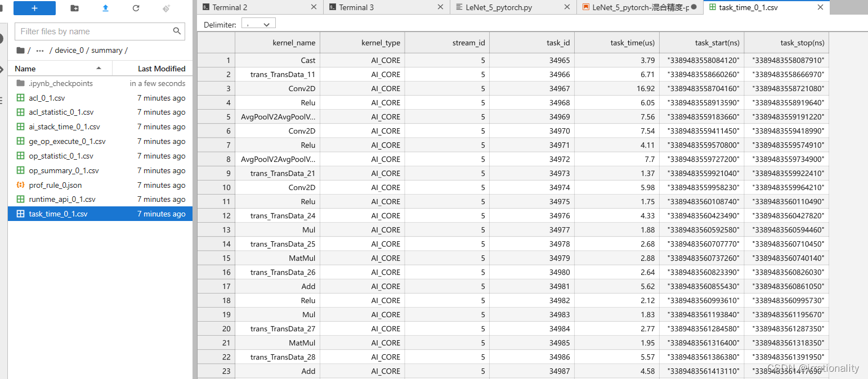The height and width of the screenshot is (379, 868).
Task: Create a new folder in the file browser
Action: [75, 8]
